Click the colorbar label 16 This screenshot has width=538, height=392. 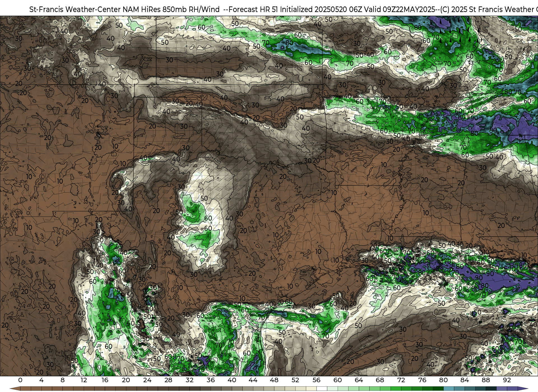[x=105, y=380]
